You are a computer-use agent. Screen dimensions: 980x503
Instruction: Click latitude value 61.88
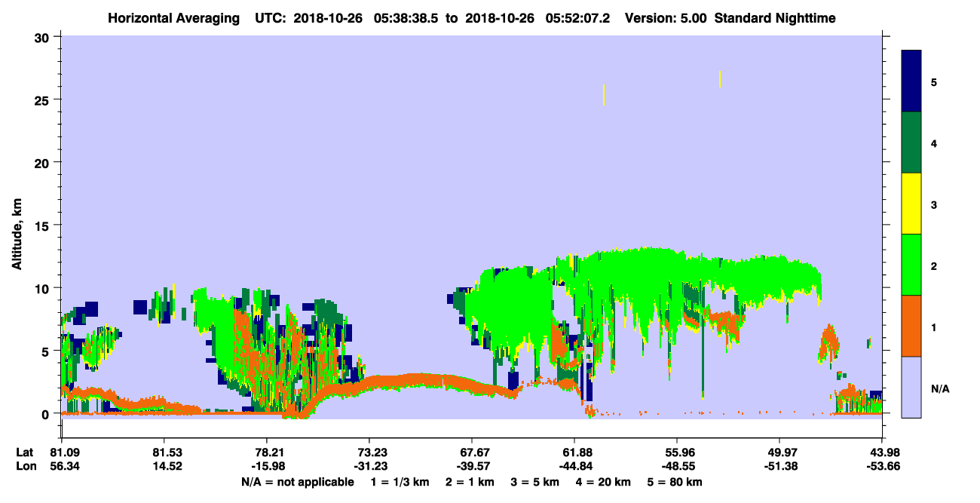point(574,452)
